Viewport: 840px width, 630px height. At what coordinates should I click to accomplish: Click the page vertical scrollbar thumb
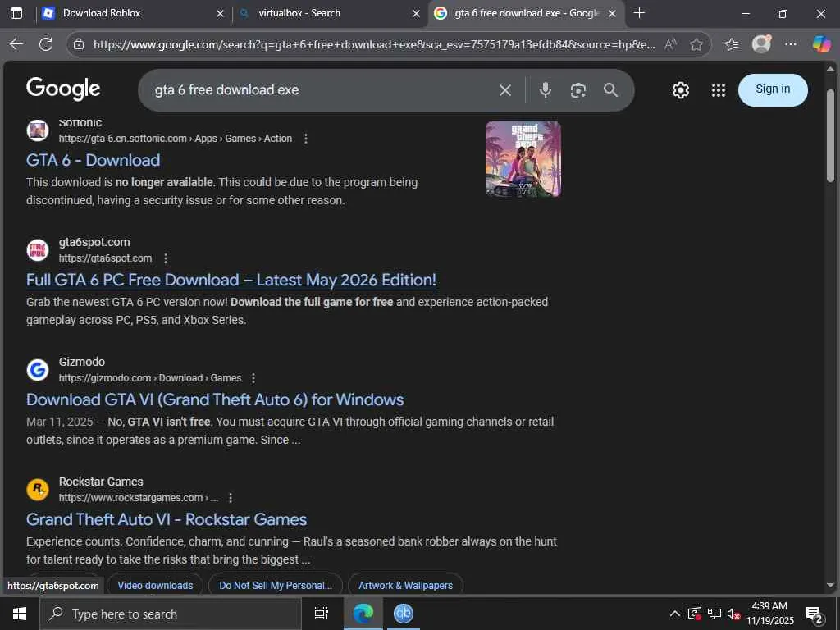[x=830, y=135]
